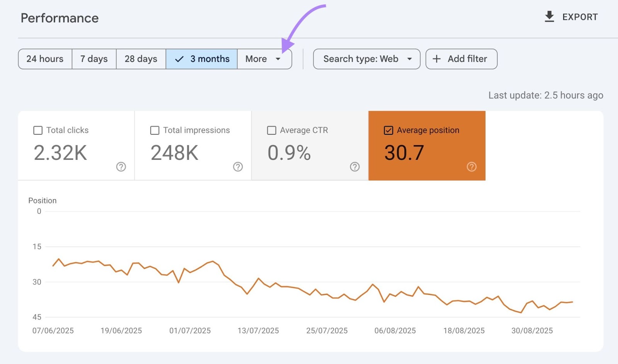Screen dimensions: 618x364
Task: Open the More date range dropdown
Action: pyautogui.click(x=264, y=59)
